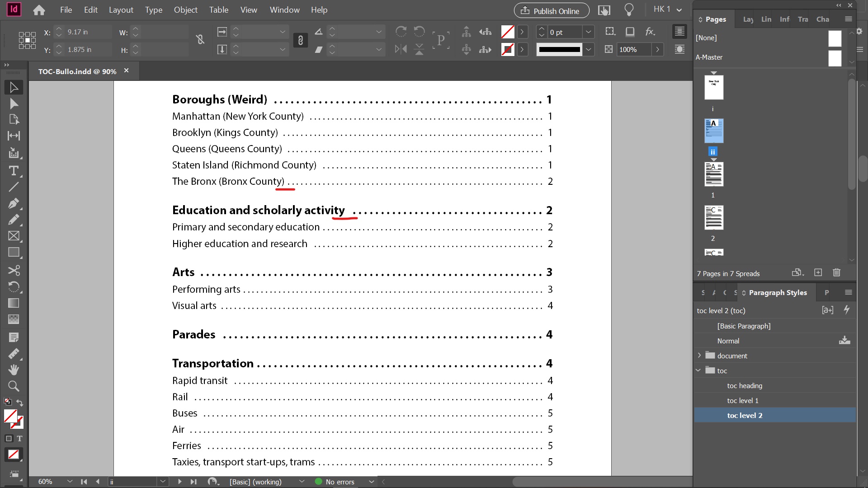The height and width of the screenshot is (488, 868).
Task: Choose the Scissors tool
Action: click(14, 271)
